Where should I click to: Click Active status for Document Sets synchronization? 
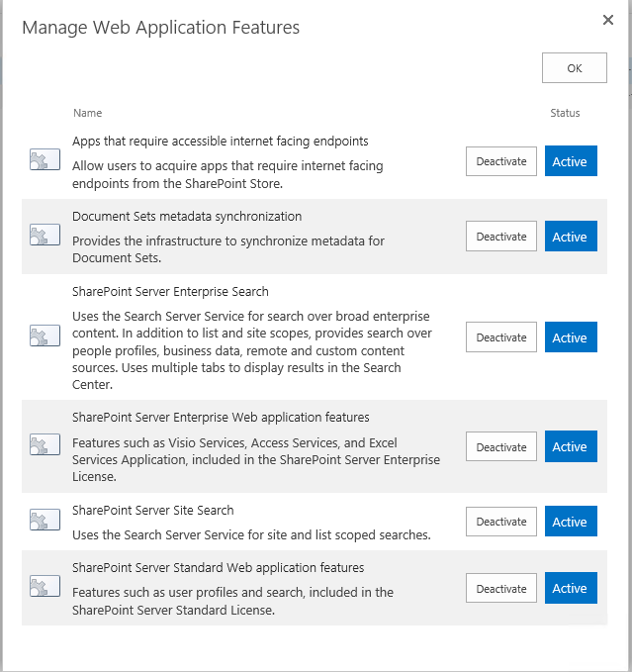point(570,237)
